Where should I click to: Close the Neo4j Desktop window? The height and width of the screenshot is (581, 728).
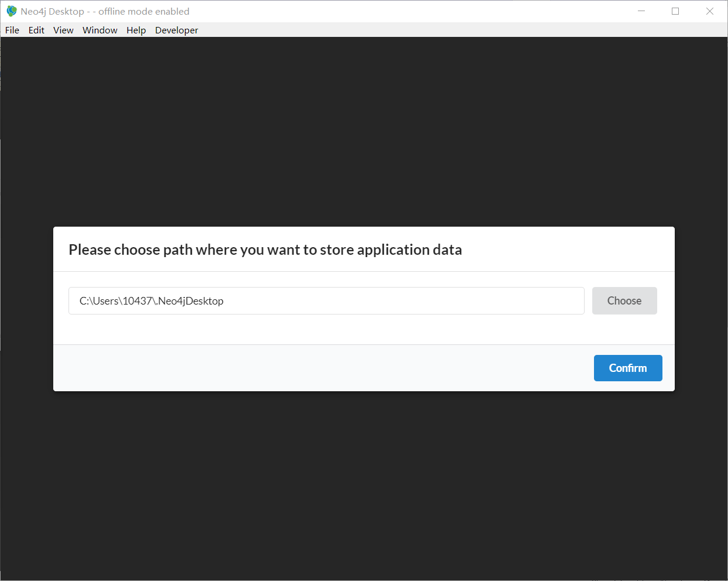point(710,11)
